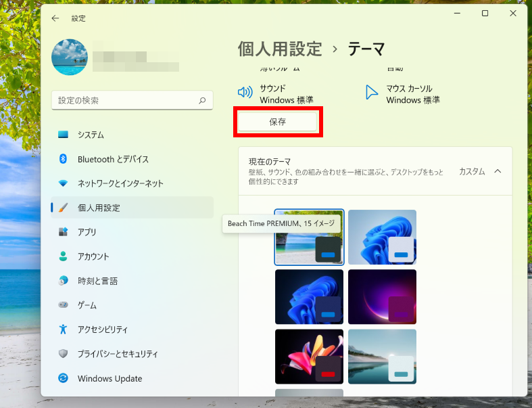Open システム settings category
The width and height of the screenshot is (532, 408).
(x=132, y=135)
